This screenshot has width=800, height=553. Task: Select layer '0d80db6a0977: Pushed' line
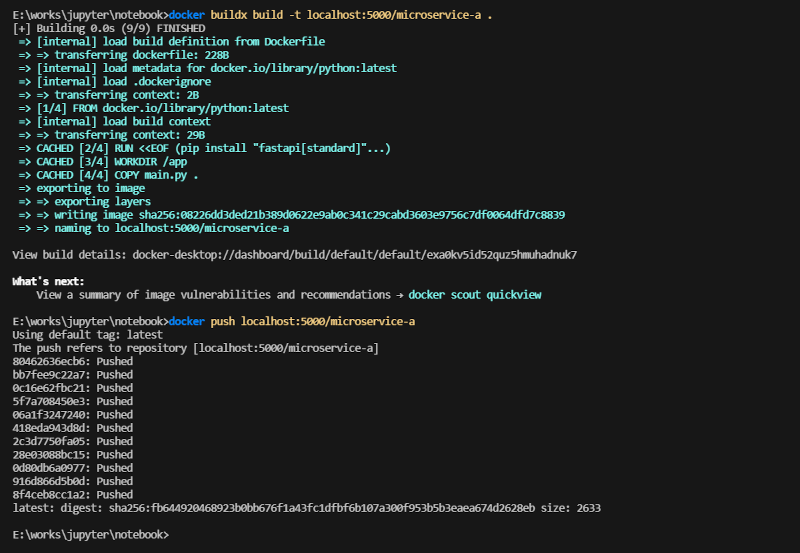coord(72,468)
